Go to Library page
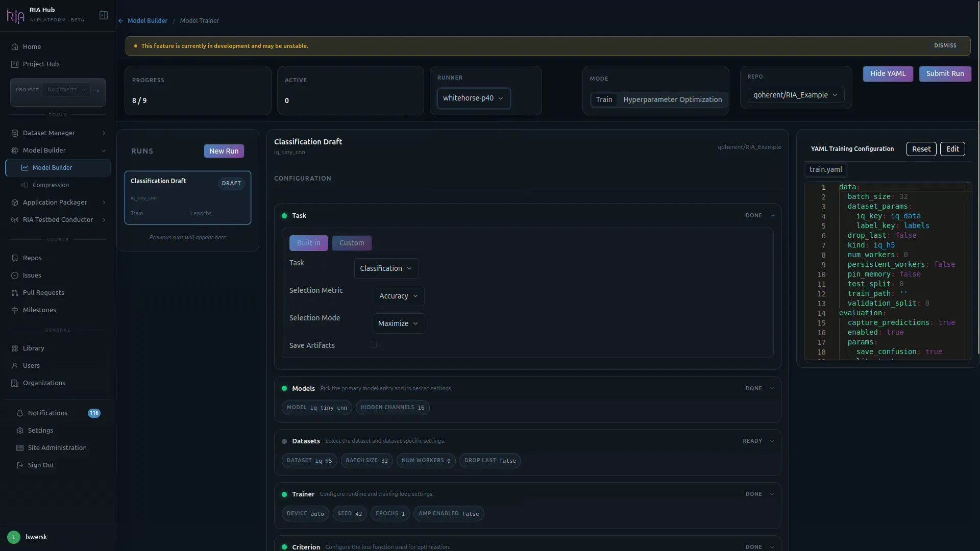The image size is (980, 551). point(58,348)
